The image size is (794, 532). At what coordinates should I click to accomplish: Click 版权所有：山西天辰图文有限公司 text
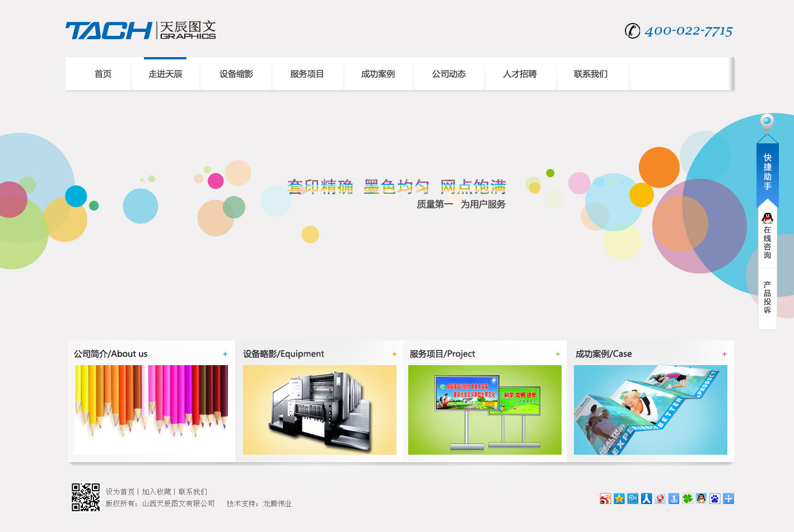click(160, 503)
